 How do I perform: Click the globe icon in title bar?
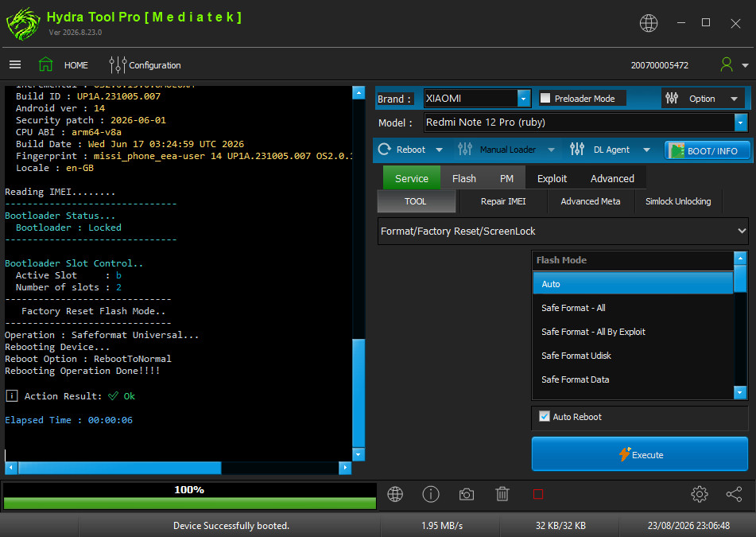coord(648,23)
